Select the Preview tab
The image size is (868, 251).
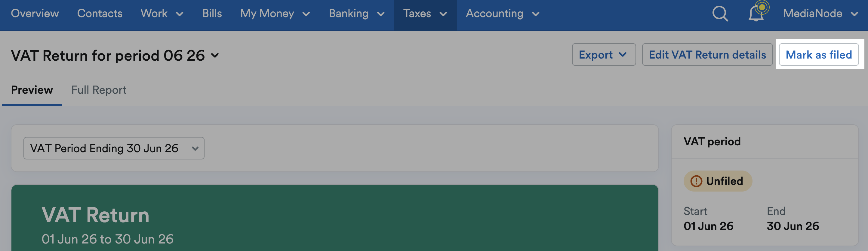tap(32, 90)
